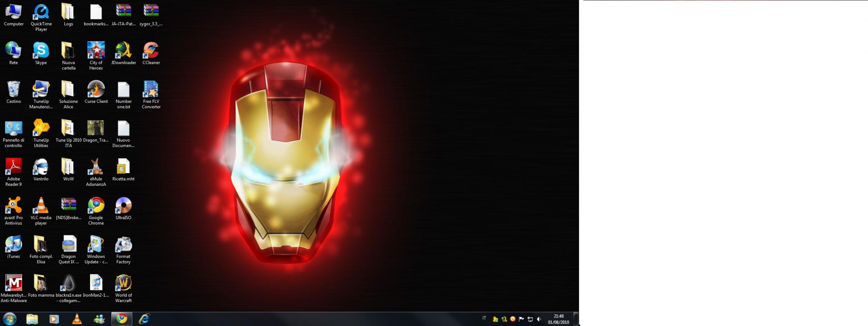Select the Google Chrome desktop shortcut

[96, 212]
